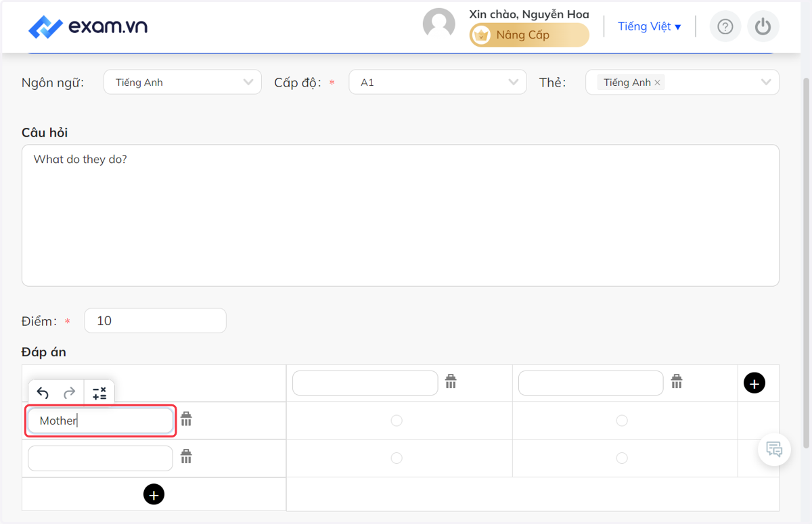Image resolution: width=812 pixels, height=524 pixels.
Task: Delete the second column with trash icon
Action: [677, 381]
